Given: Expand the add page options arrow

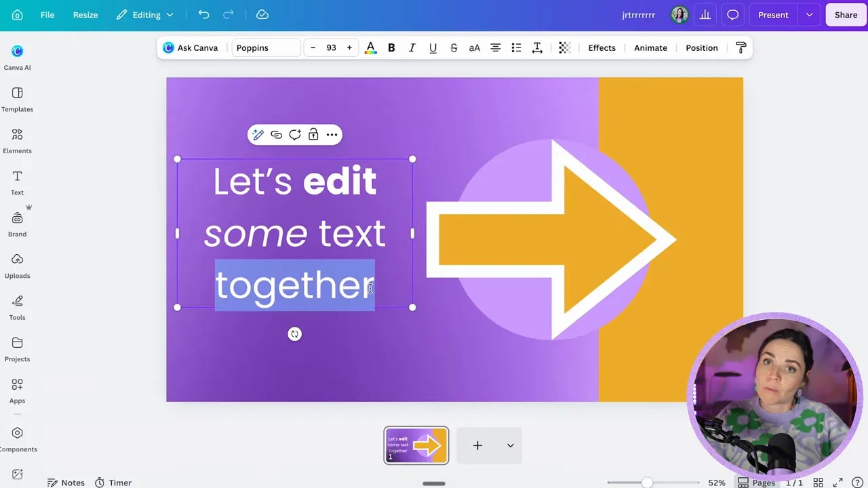Looking at the screenshot, I should pyautogui.click(x=511, y=445).
